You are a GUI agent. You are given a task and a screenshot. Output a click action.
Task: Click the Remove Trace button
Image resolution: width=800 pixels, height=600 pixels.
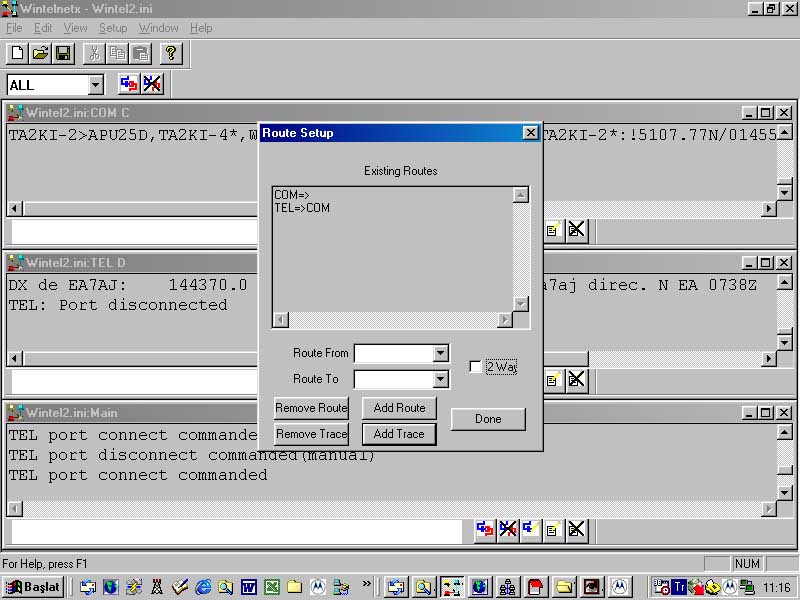[311, 434]
